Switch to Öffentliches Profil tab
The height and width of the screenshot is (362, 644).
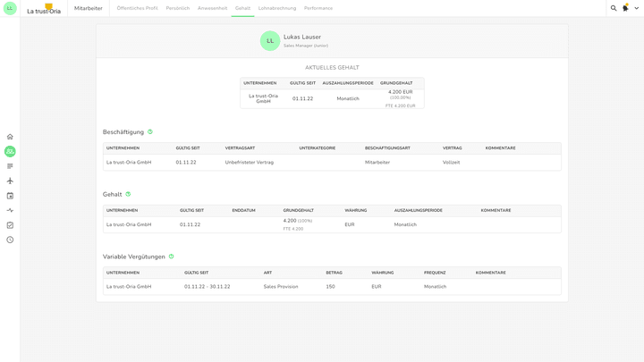tap(137, 8)
